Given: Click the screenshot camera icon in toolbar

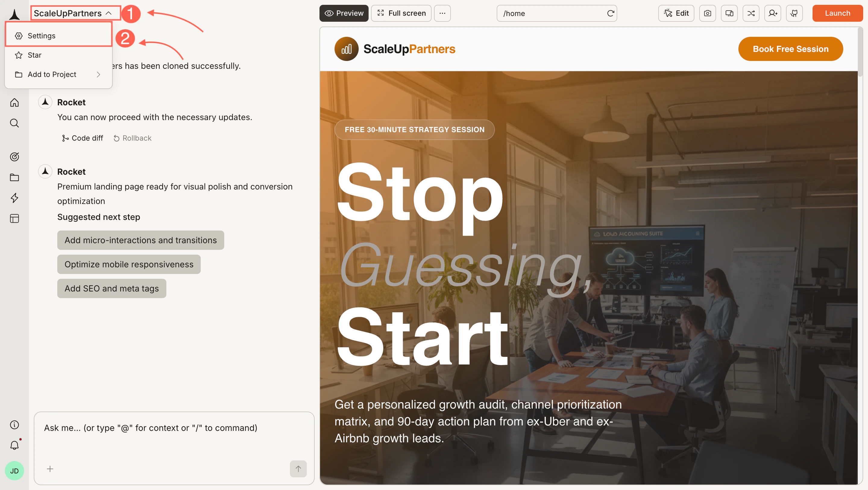Looking at the screenshot, I should click(x=708, y=13).
